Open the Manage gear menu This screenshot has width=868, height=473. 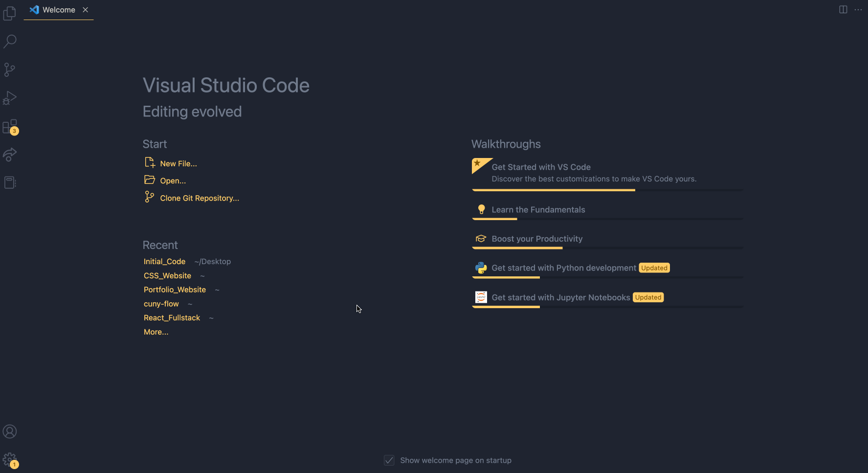(10, 460)
